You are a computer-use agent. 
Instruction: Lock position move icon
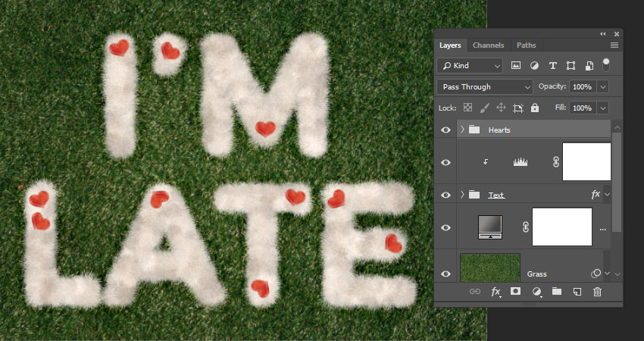pos(501,108)
